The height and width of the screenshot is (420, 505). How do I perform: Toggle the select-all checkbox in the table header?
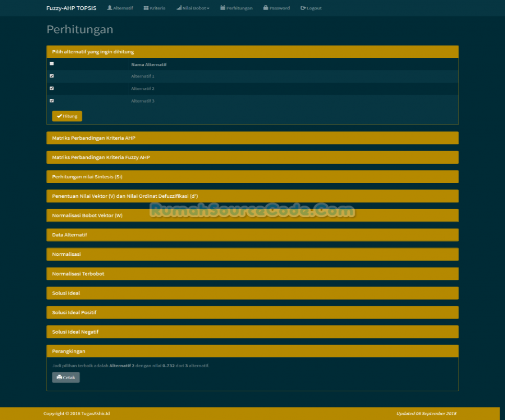[x=51, y=63]
